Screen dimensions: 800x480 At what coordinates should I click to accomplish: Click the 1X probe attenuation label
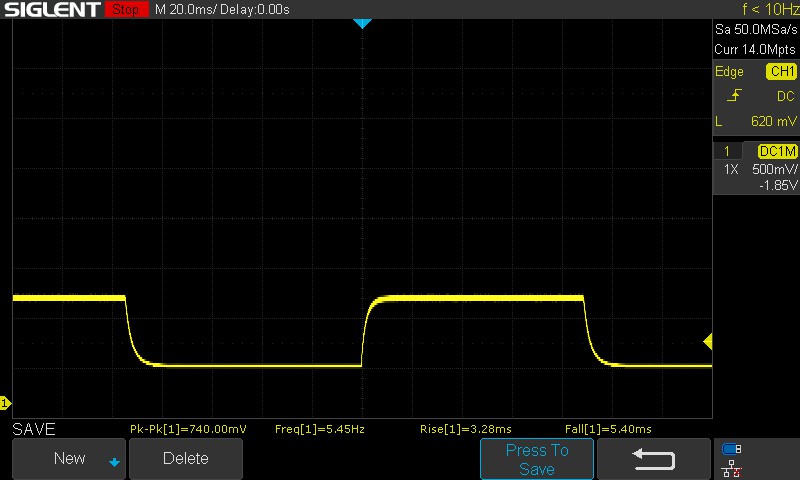coord(731,169)
